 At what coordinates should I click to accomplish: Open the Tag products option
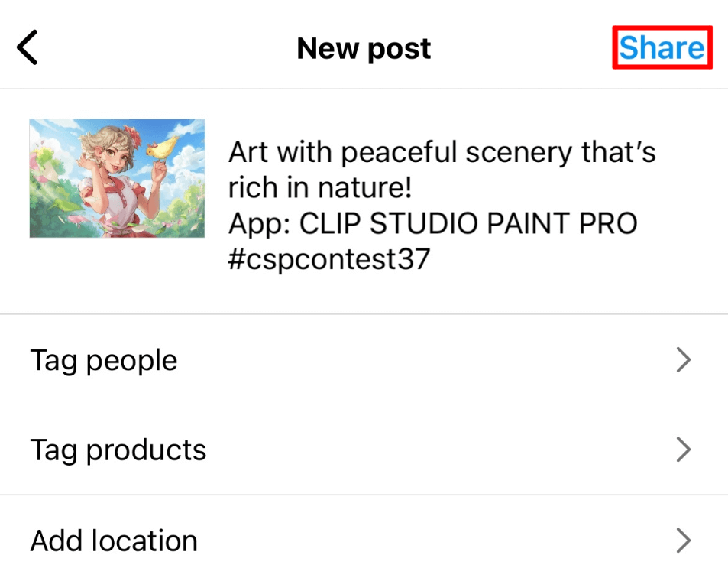tap(118, 450)
